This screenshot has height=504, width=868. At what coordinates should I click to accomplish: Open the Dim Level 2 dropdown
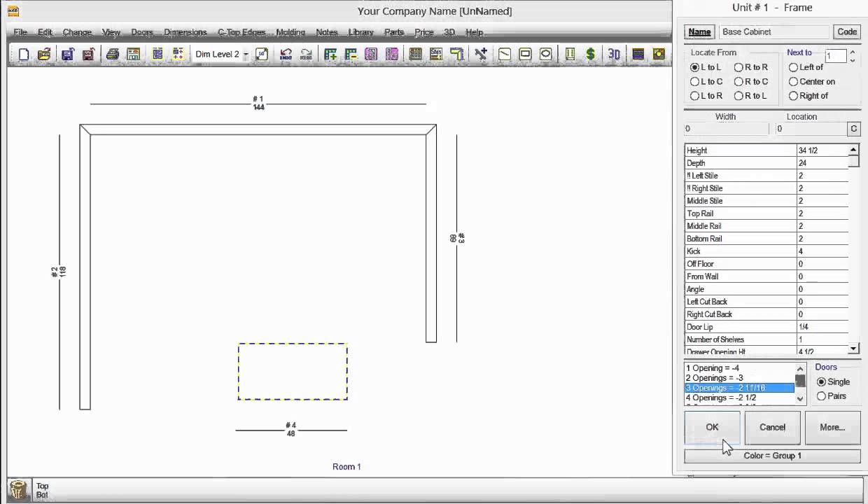246,55
